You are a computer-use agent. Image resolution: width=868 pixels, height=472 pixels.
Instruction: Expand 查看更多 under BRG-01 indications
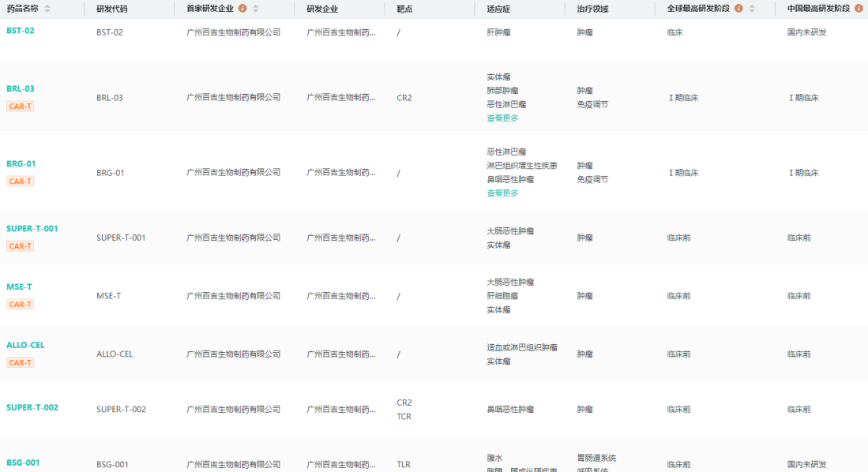pos(502,193)
